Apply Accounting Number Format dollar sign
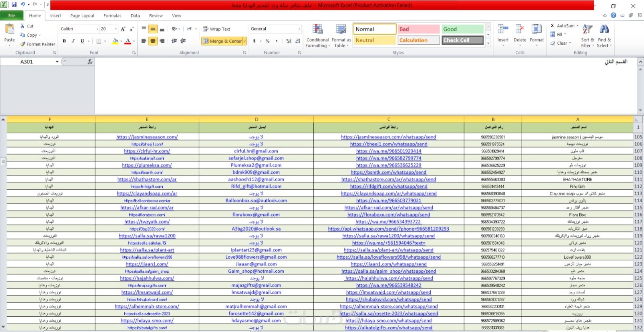Image resolution: width=644 pixels, height=332 pixels. click(254, 41)
